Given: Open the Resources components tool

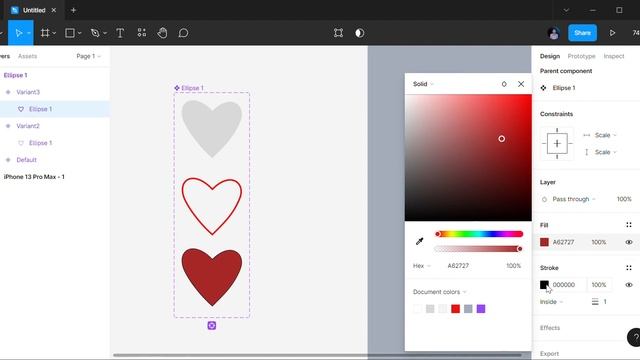Looking at the screenshot, I should click(x=142, y=33).
